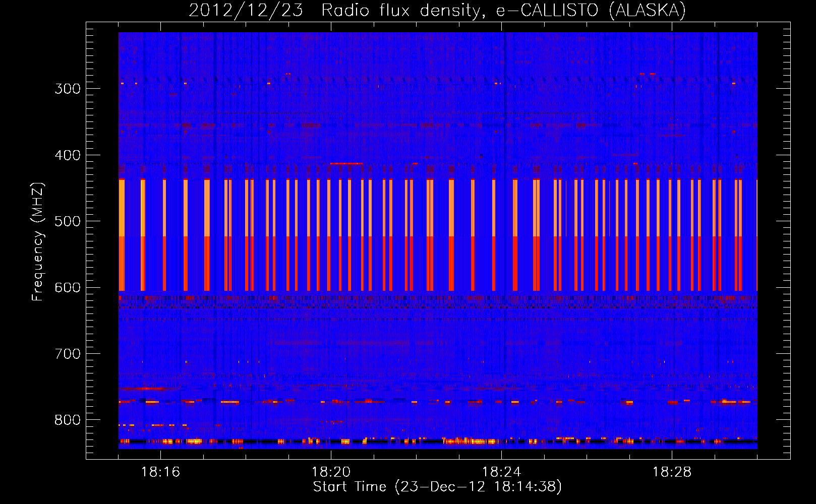Click the '400' frequency tick label
The height and width of the screenshot is (504, 816).
click(68, 155)
